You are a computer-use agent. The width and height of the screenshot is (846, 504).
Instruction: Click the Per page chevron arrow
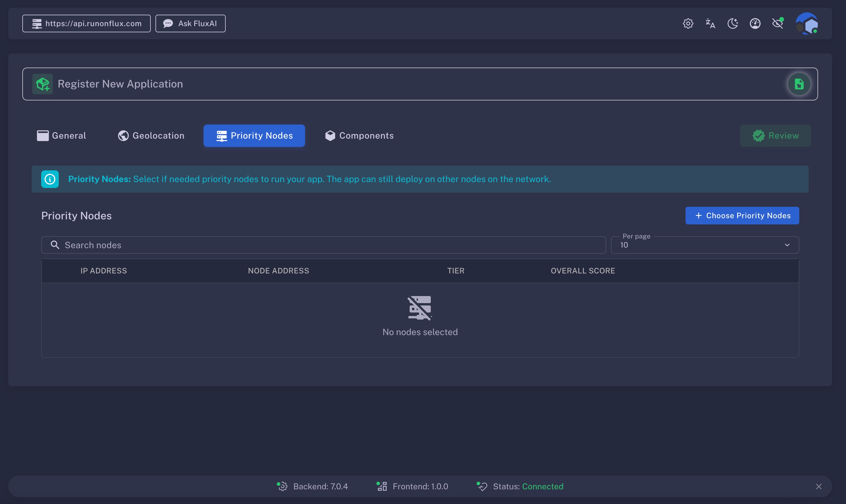pos(787,245)
